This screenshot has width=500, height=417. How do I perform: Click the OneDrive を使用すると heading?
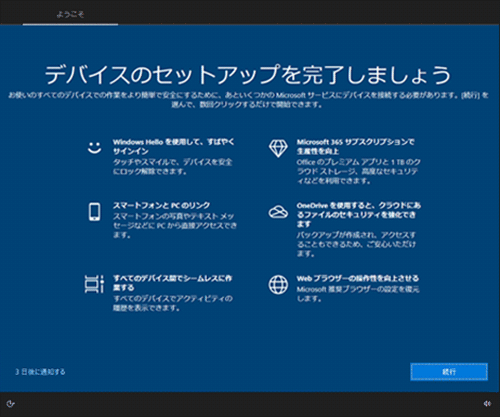pos(359,214)
